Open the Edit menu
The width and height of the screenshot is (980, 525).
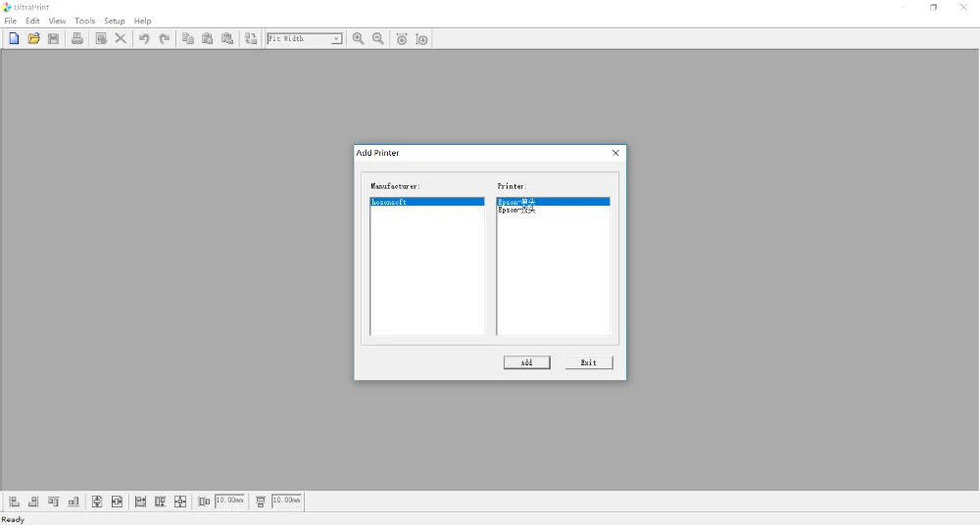[x=32, y=21]
